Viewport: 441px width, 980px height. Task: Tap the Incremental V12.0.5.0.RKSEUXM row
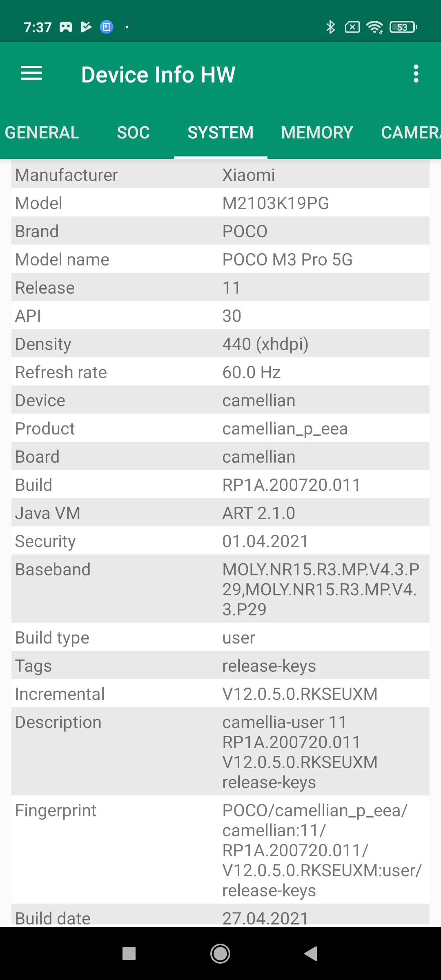(220, 694)
